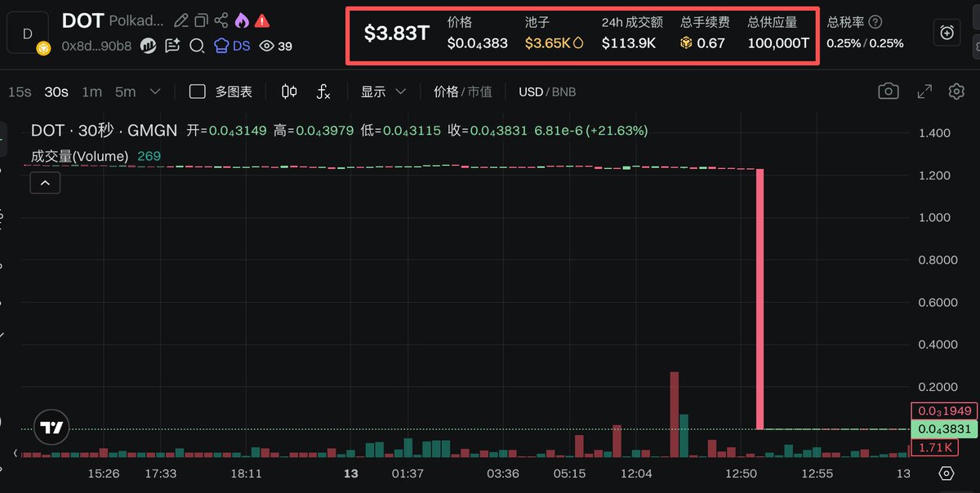
Task: Open the 显示 display dropdown
Action: point(383,91)
